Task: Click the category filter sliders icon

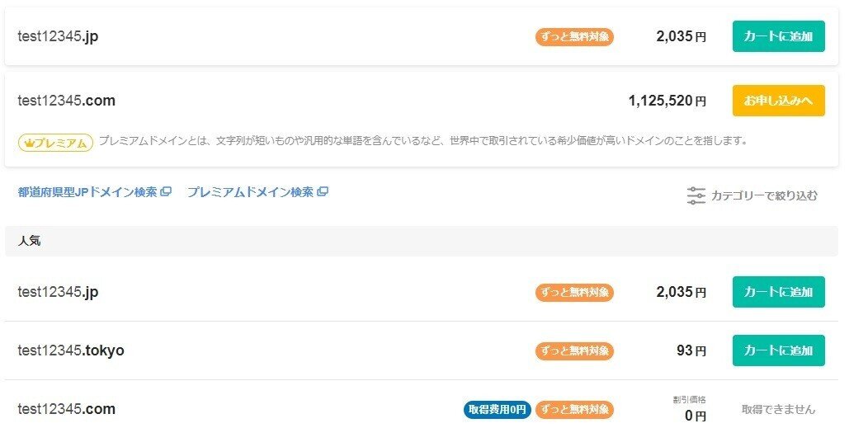Action: (x=696, y=195)
